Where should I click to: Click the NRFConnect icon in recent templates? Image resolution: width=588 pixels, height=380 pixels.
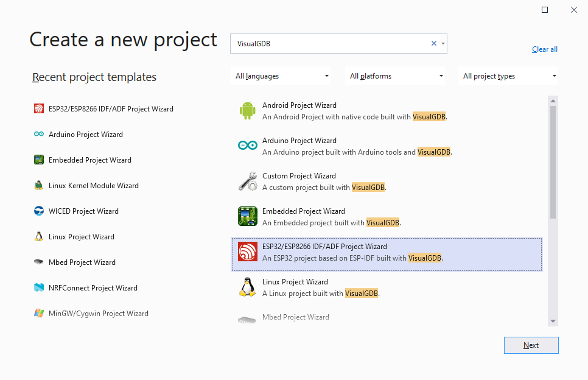pyautogui.click(x=38, y=287)
